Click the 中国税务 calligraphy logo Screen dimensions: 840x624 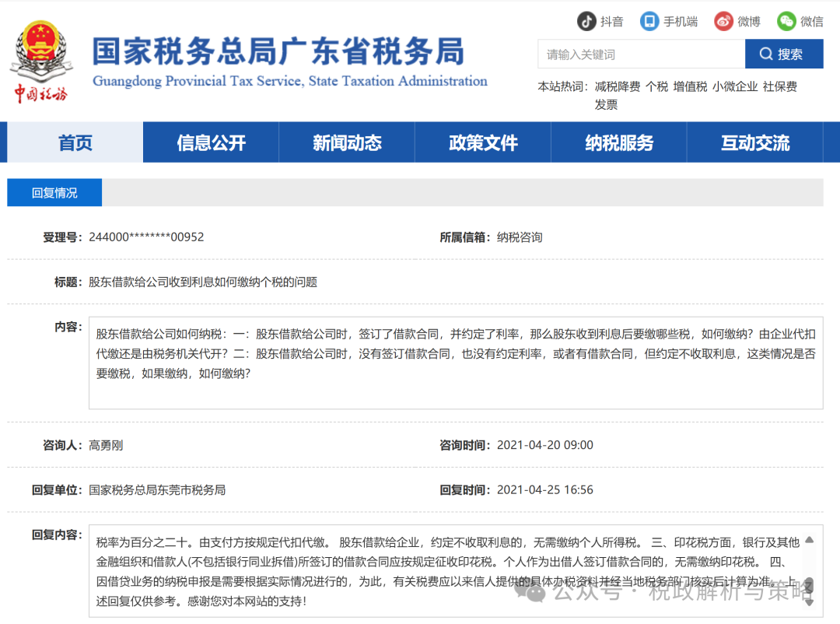coord(40,95)
